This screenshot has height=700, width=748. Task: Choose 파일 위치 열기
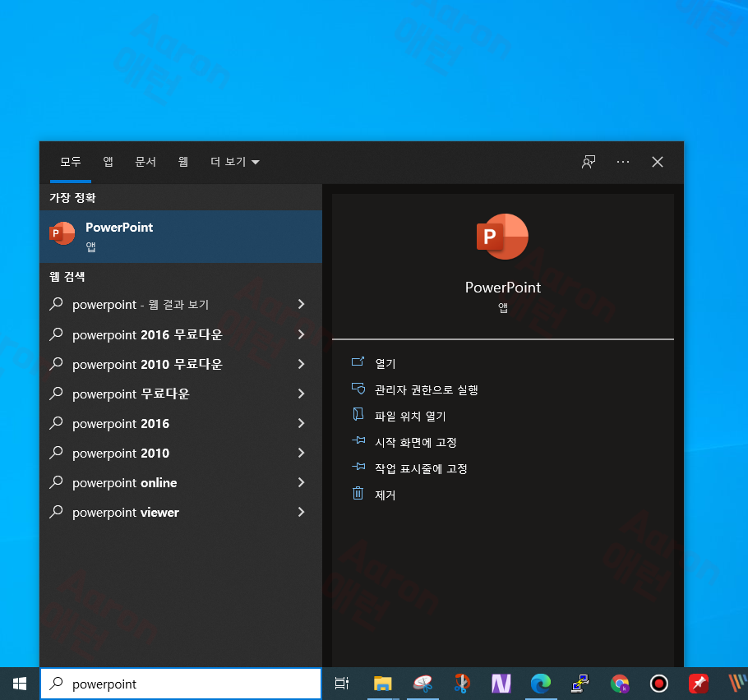(410, 417)
